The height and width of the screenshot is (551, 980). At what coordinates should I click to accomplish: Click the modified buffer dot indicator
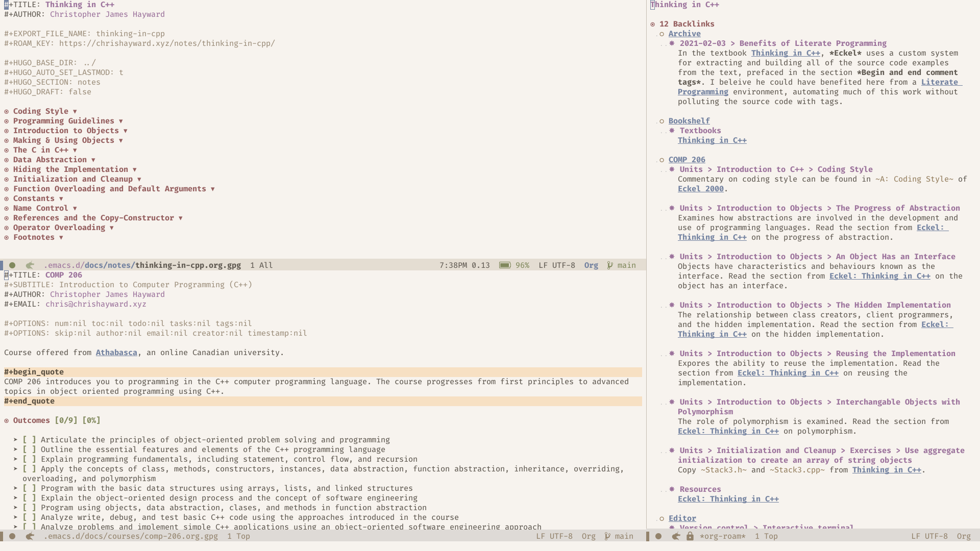pos(12,265)
